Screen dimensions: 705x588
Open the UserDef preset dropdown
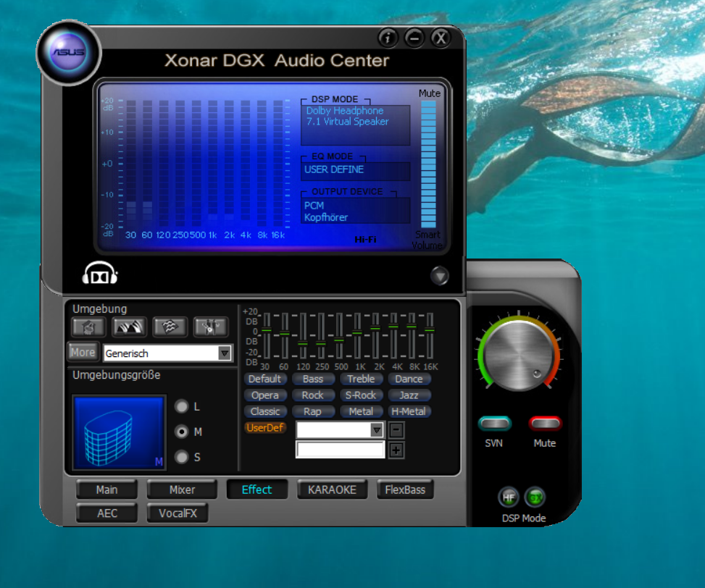[340, 430]
